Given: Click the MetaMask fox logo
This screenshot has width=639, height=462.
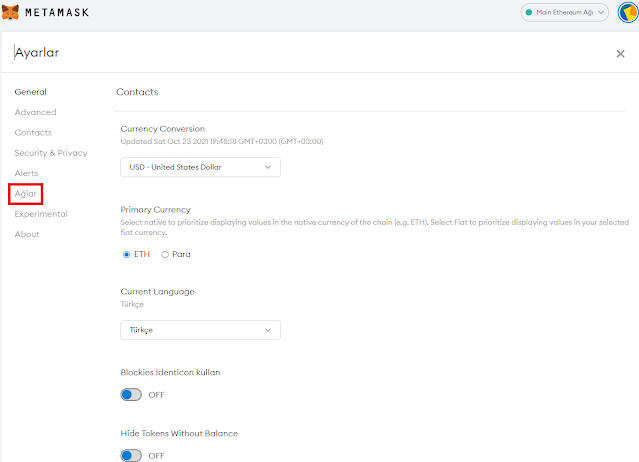Looking at the screenshot, I should tap(12, 13).
